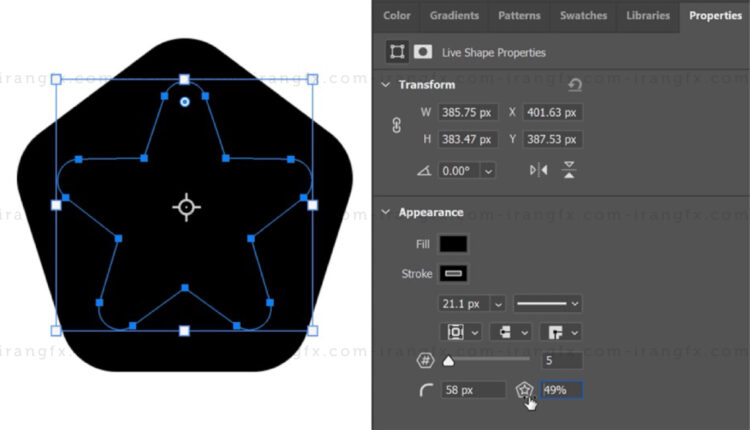Open the rotation angle dropdown
The image size is (750, 430).
pyautogui.click(x=488, y=171)
